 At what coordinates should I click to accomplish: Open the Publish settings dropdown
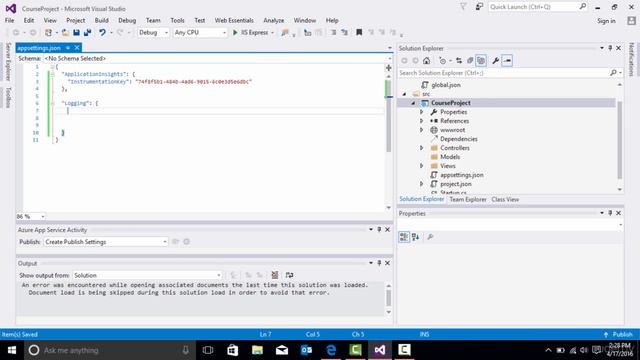click(106, 242)
